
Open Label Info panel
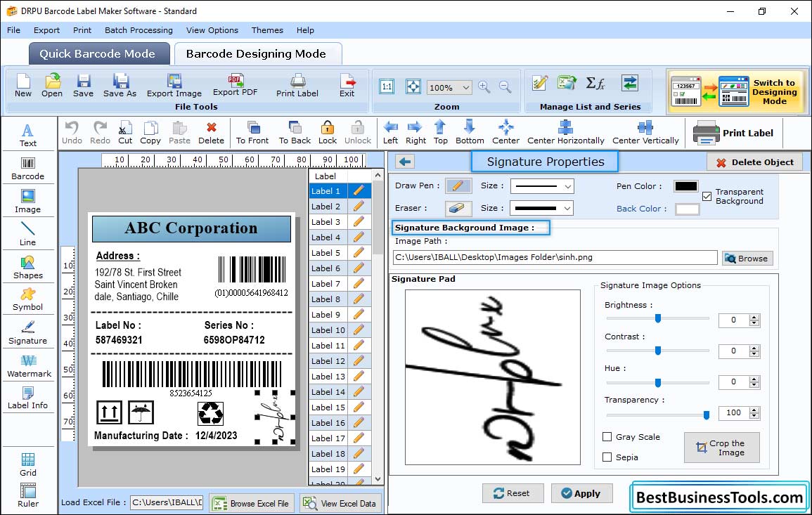click(28, 398)
